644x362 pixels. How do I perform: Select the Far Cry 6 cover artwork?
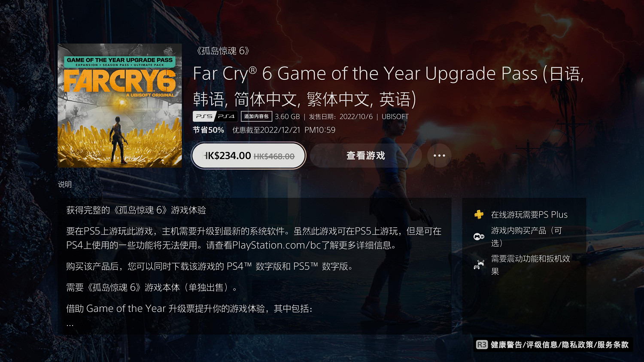coord(120,106)
